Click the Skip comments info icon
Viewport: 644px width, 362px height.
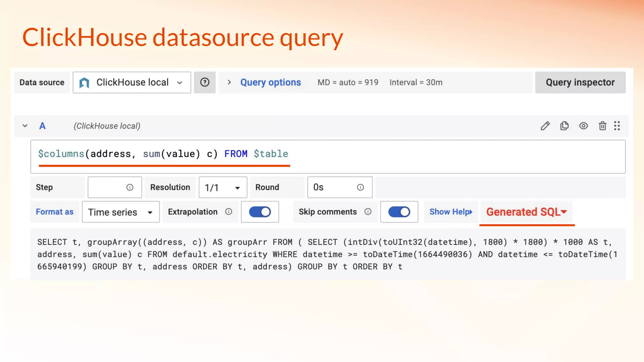(368, 211)
